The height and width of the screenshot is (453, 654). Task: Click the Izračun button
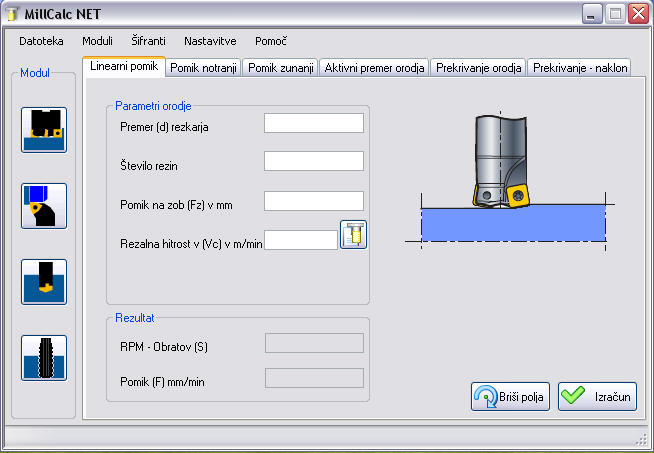598,396
